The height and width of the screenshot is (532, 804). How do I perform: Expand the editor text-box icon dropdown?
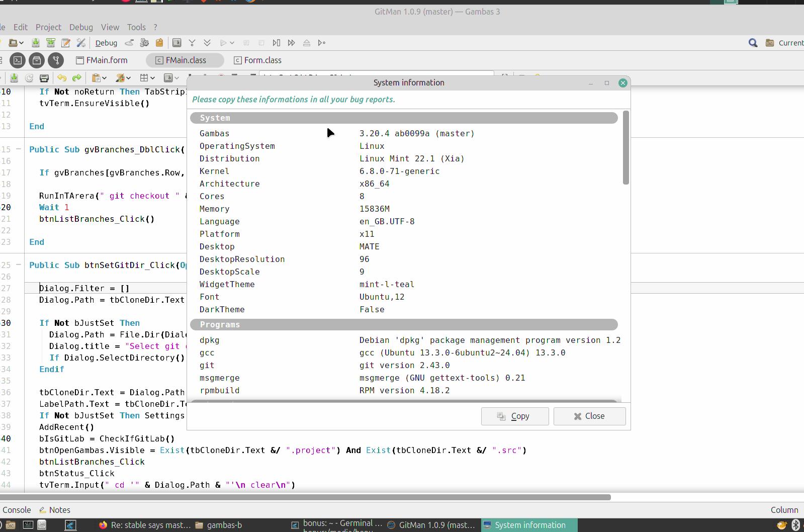tap(176, 78)
